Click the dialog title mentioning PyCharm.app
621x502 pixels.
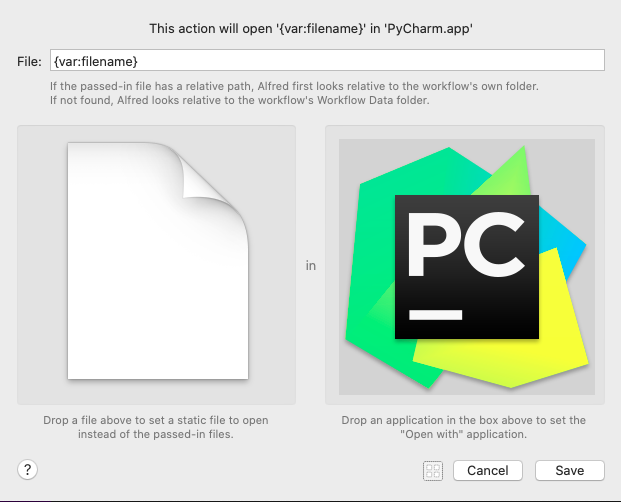[x=311, y=29]
